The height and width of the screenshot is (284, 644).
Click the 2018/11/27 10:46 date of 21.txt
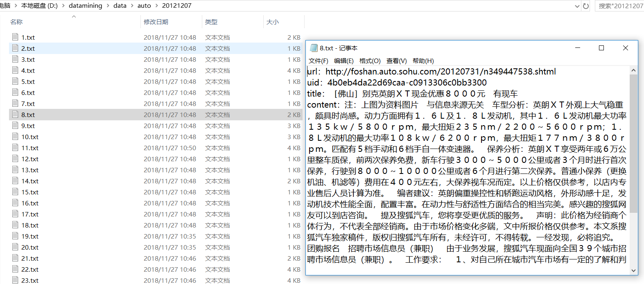(170, 258)
